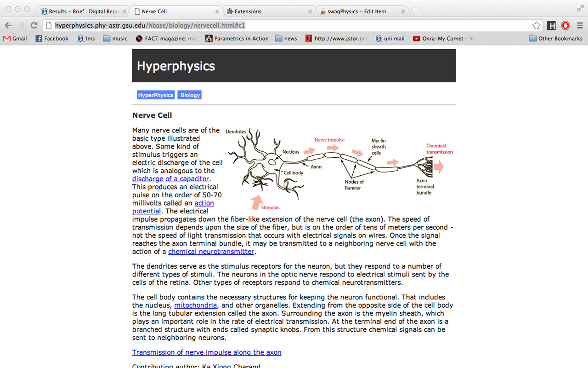Screen dimensions: 588x368
Task: Follow the 'discharge of a capacitor' link
Action: coord(170,179)
